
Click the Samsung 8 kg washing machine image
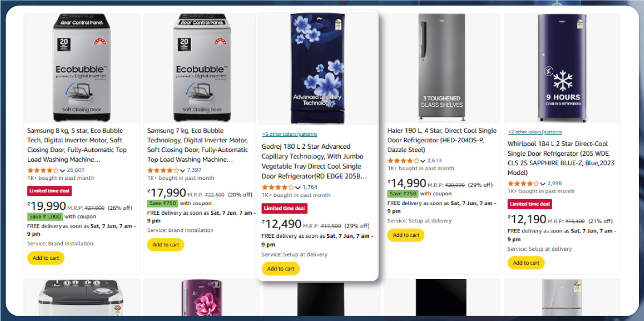pyautogui.click(x=82, y=68)
